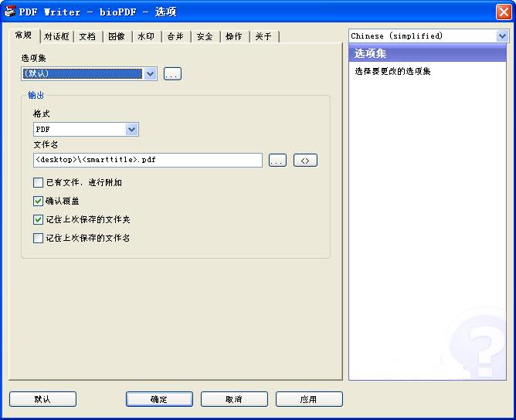The width and height of the screenshot is (516, 420).
Task: Close the PDF Writer options window
Action: [504, 12]
